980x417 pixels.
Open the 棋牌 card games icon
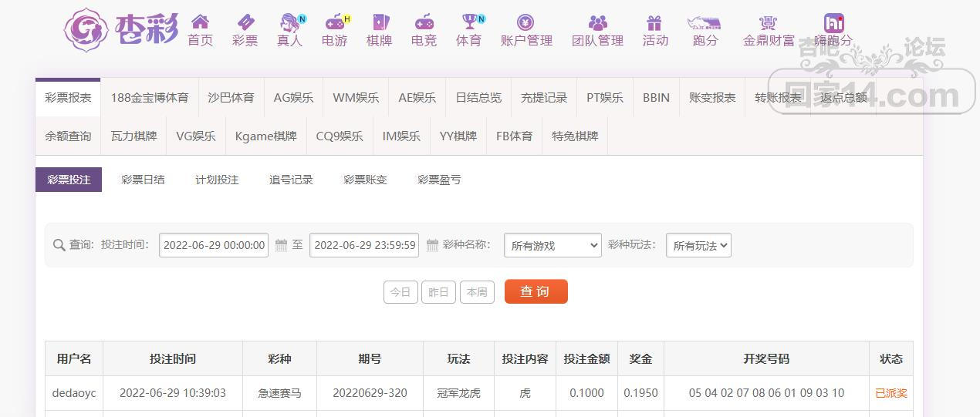point(380,22)
